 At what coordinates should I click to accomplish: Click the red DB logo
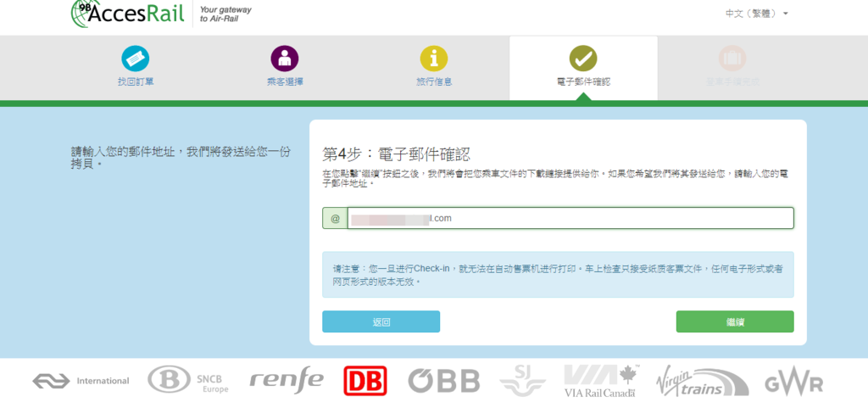point(365,381)
